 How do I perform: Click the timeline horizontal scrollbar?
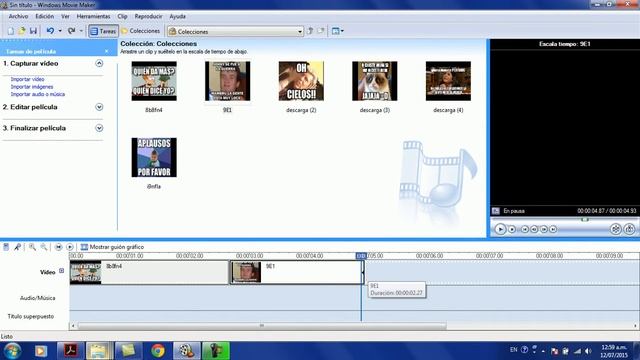(x=262, y=326)
